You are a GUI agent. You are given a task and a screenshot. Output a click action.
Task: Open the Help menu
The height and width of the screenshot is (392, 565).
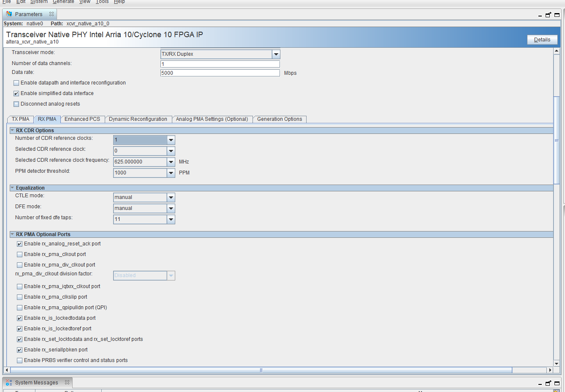[120, 2]
